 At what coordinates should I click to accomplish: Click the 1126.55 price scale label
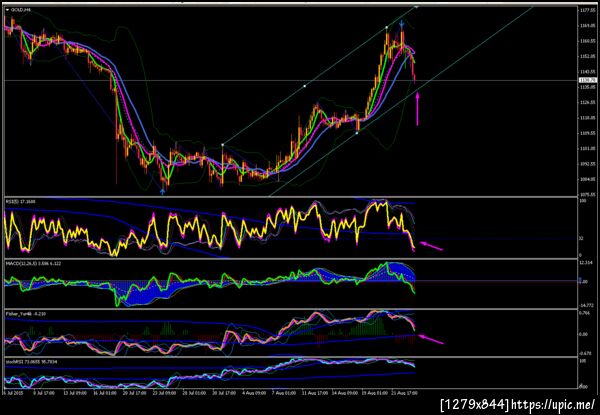588,103
